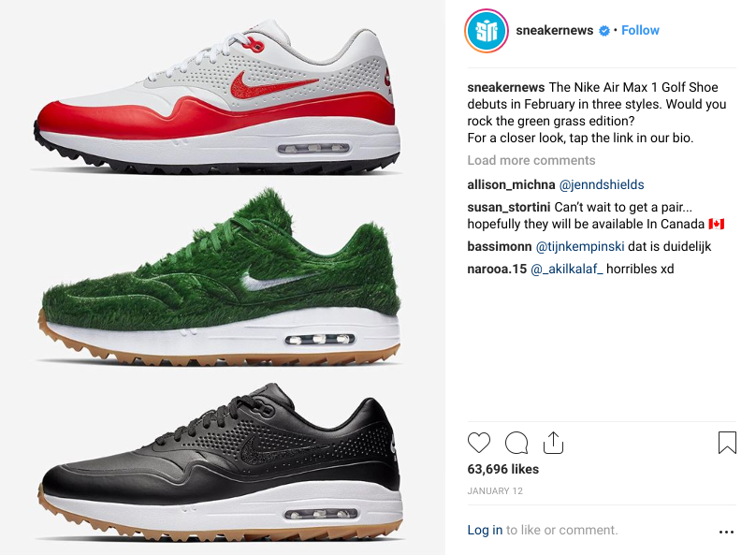
Task: Visit allison_michna's profile
Action: pos(511,184)
